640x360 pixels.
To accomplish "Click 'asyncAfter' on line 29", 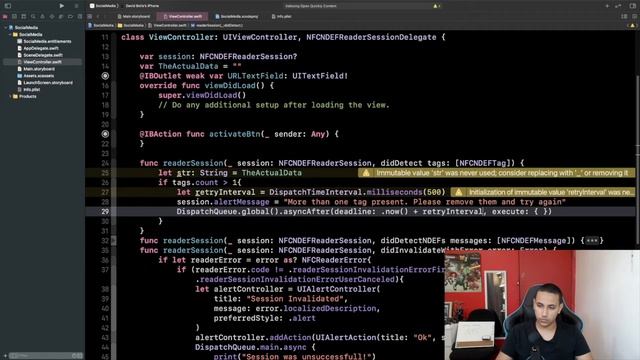I will 306,212.
